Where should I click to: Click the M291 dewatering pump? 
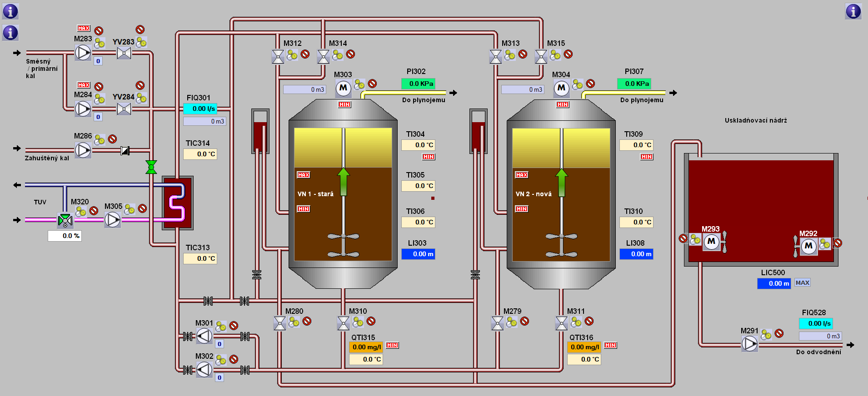point(749,344)
